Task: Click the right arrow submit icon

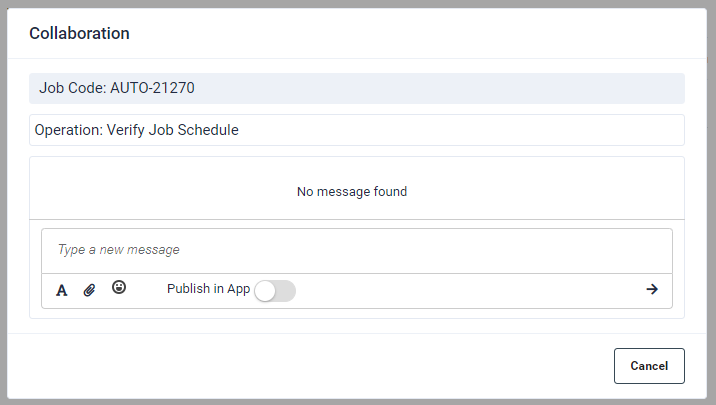Action: point(652,289)
